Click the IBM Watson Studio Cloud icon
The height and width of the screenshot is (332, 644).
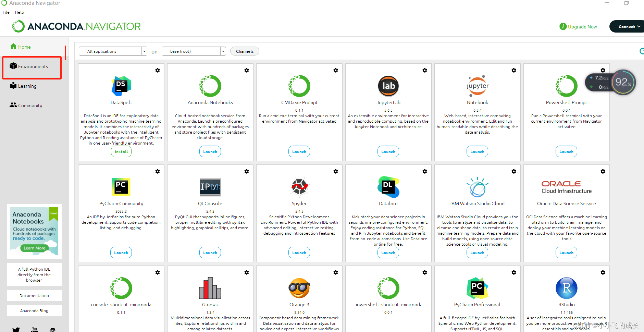point(477,187)
